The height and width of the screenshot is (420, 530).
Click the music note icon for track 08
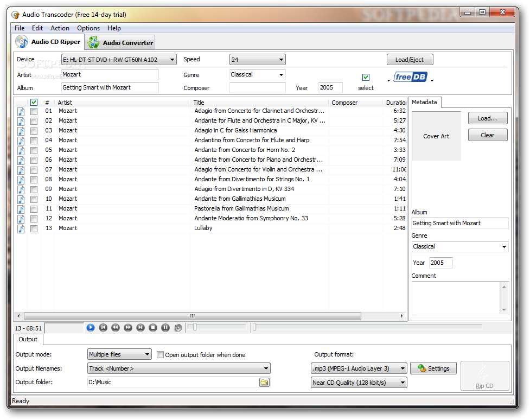(21, 180)
